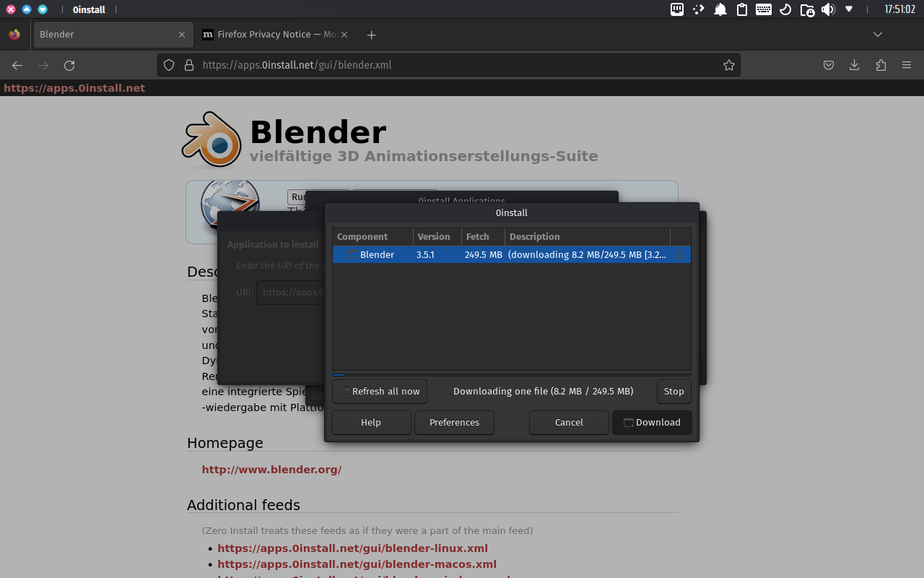
Task: Bookmark this page with the star
Action: pyautogui.click(x=729, y=65)
